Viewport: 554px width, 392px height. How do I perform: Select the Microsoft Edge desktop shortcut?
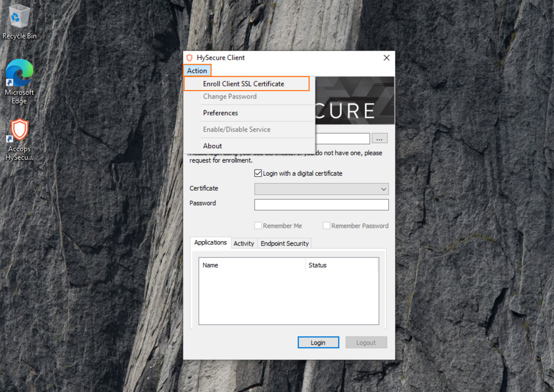coord(19,82)
